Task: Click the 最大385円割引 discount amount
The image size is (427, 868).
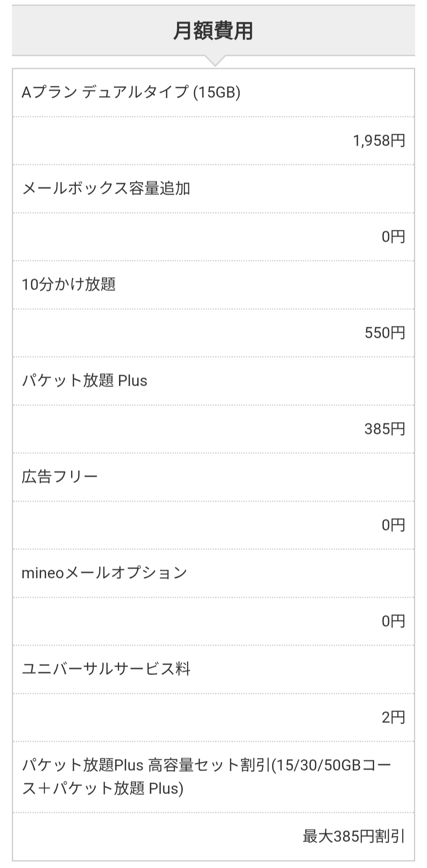Action: (x=353, y=837)
